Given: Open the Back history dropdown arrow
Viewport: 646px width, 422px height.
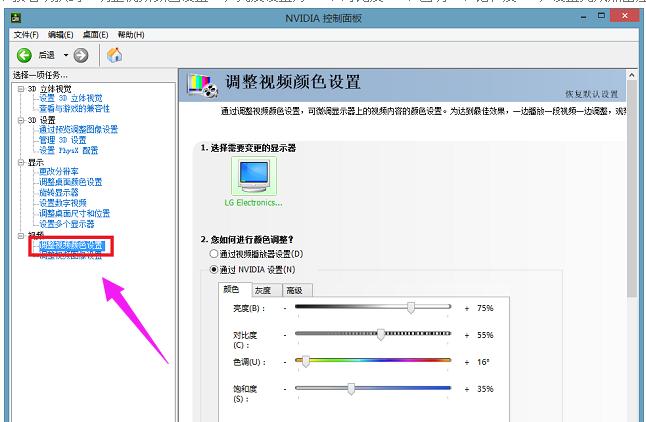Looking at the screenshot, I should (x=66, y=55).
